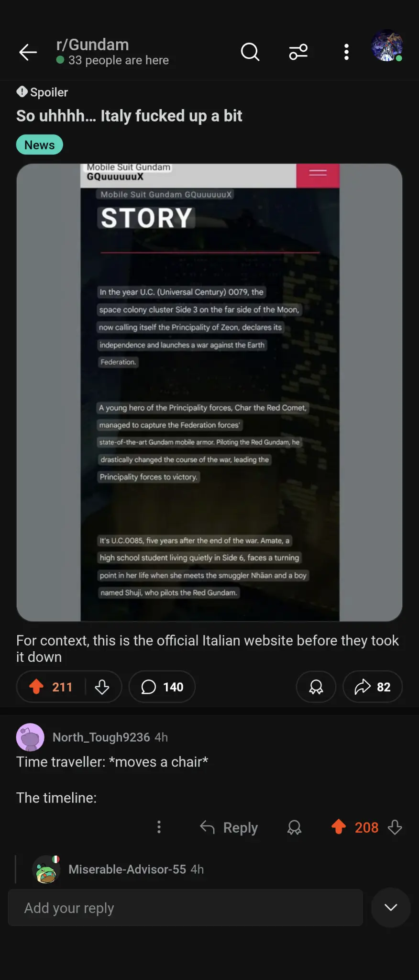Screen dimensions: 419x980
Task: Collapse comments with the chevron-down button
Action: pos(391,907)
